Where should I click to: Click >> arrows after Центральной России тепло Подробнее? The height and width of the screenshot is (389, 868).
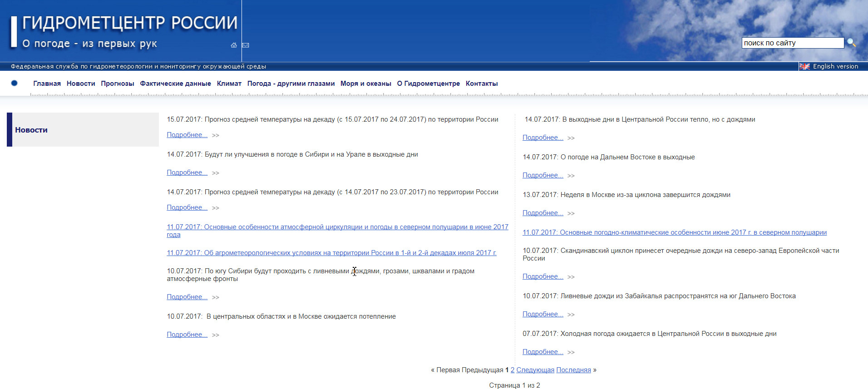click(x=571, y=138)
